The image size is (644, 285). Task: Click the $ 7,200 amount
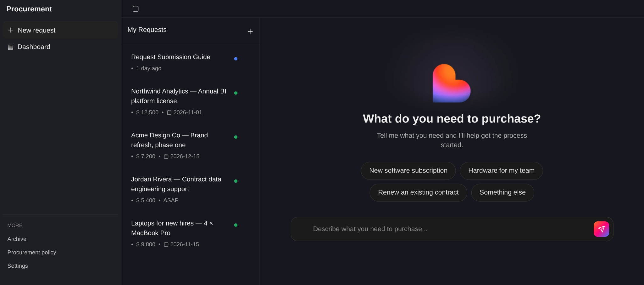tap(146, 157)
